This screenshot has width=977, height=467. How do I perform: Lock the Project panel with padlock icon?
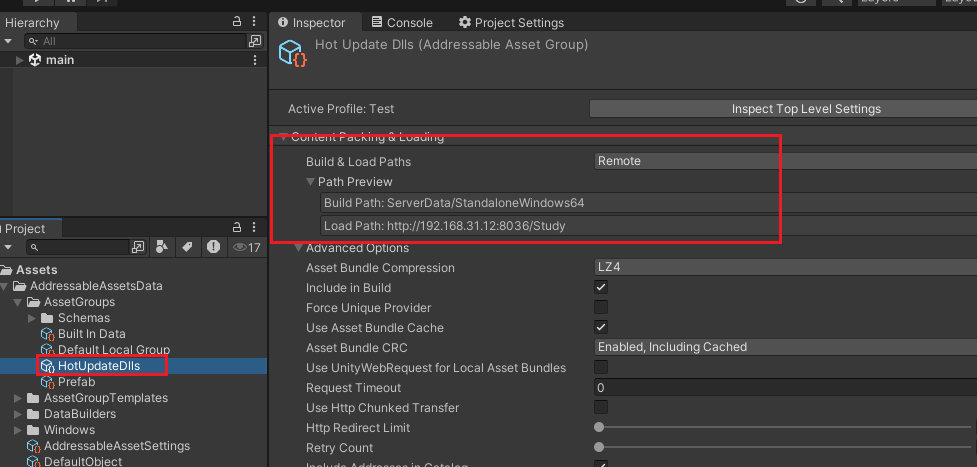pyautogui.click(x=237, y=227)
